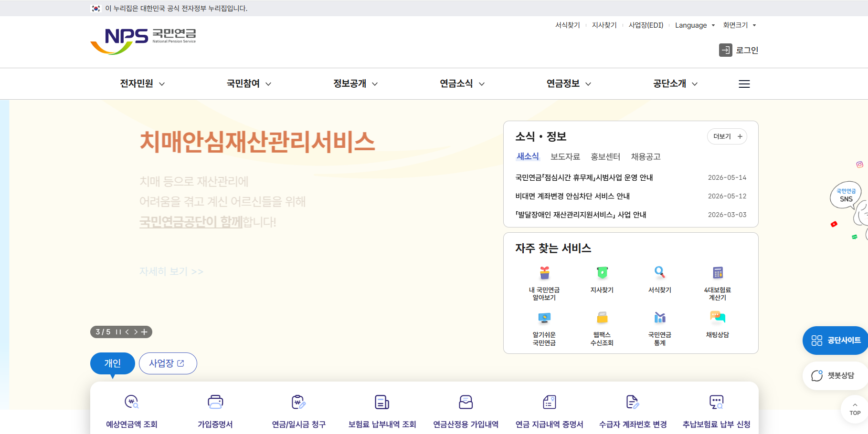Show next banner slide
The width and height of the screenshot is (868, 434).
pos(136,332)
